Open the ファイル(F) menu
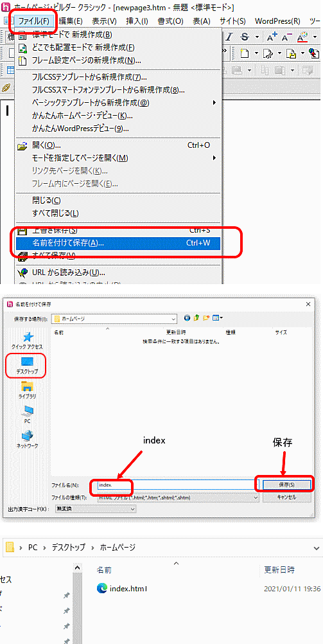The width and height of the screenshot is (323, 644). coord(33,21)
